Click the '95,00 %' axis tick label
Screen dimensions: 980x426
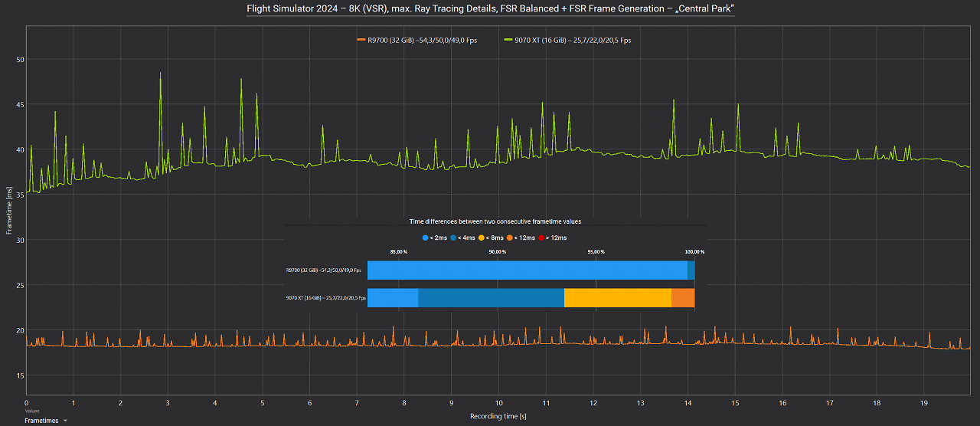click(x=596, y=251)
